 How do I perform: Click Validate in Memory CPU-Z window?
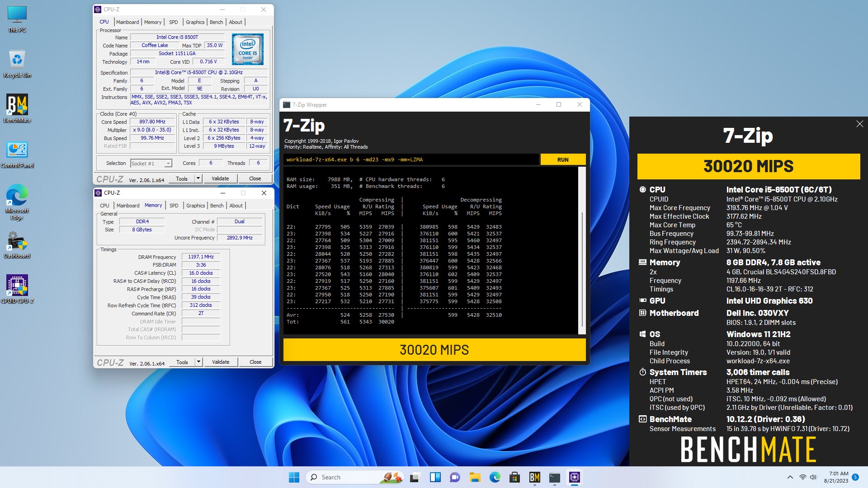point(221,362)
